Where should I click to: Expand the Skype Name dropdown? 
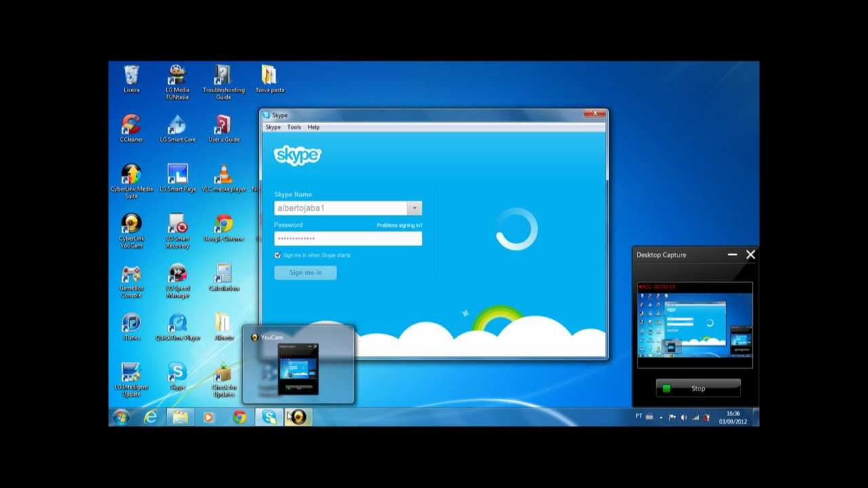click(414, 208)
